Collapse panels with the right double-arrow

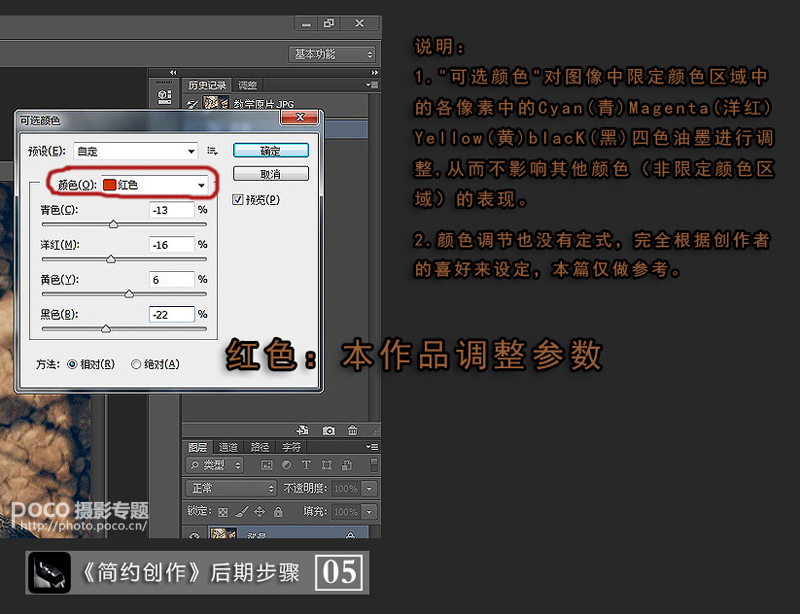coord(374,72)
